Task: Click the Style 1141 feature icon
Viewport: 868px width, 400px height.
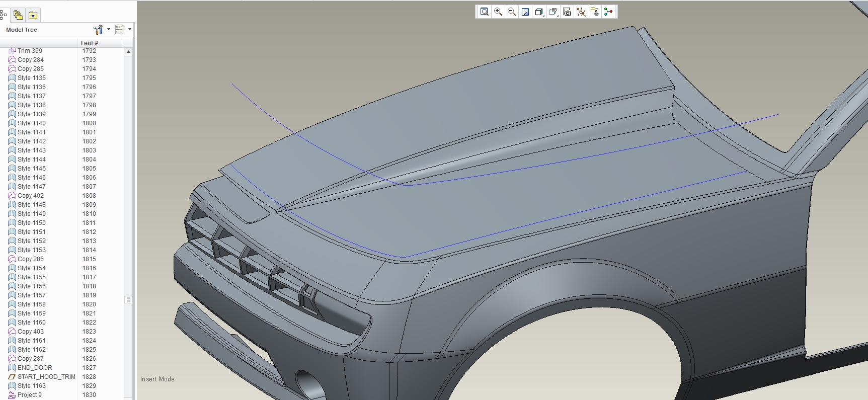Action: [x=12, y=132]
